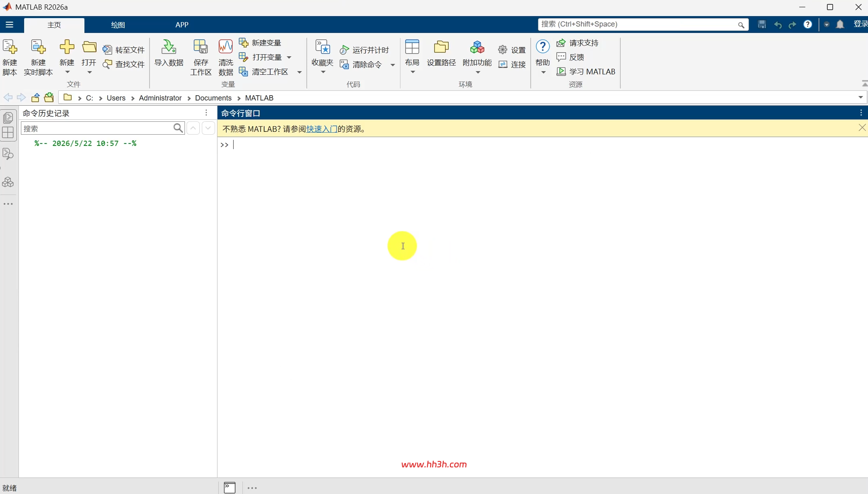This screenshot has width=868, height=494.
Task: Click the toolstrip Redo arrow
Action: coord(792,25)
